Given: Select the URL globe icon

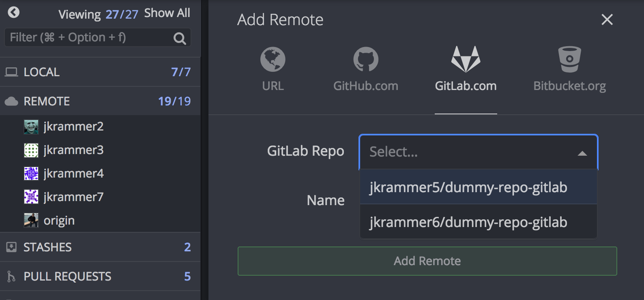Looking at the screenshot, I should click(x=273, y=59).
